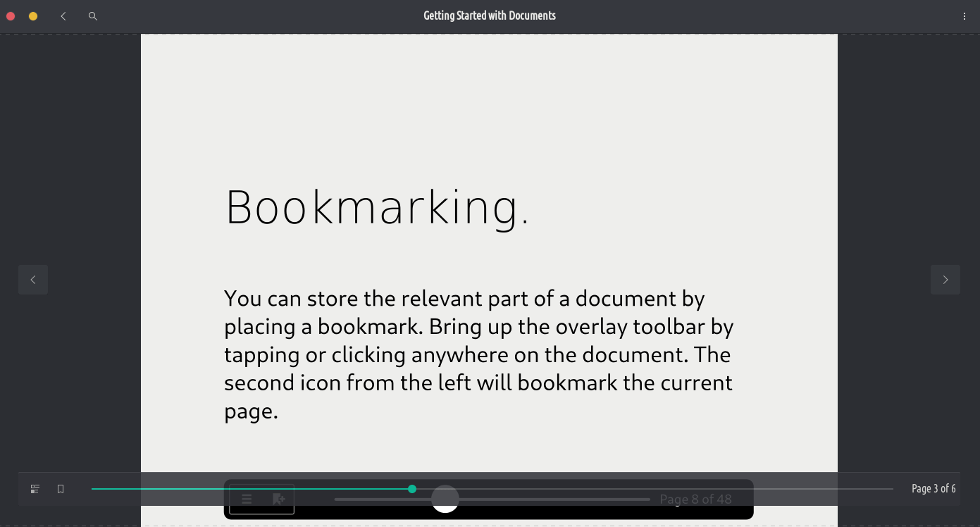Go back using the header back arrow
The width and height of the screenshot is (980, 527).
(63, 16)
